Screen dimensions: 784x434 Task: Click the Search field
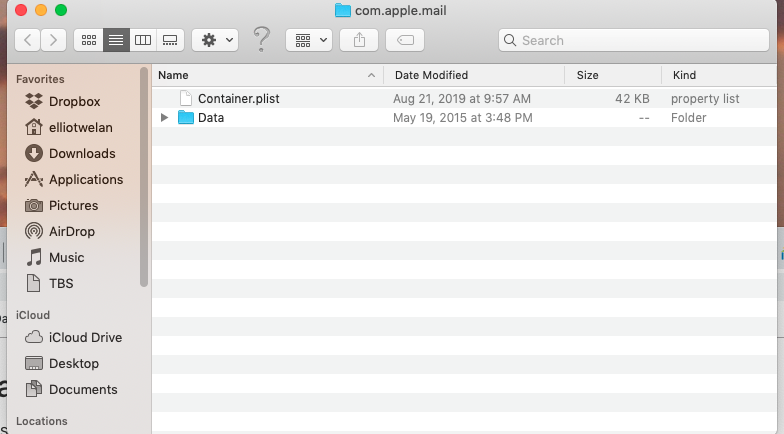click(634, 40)
